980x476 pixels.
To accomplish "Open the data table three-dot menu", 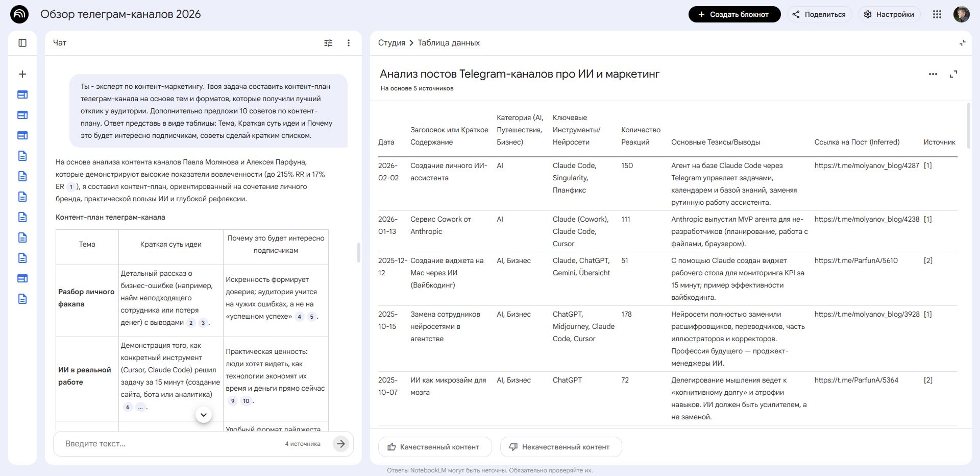I will (x=933, y=74).
